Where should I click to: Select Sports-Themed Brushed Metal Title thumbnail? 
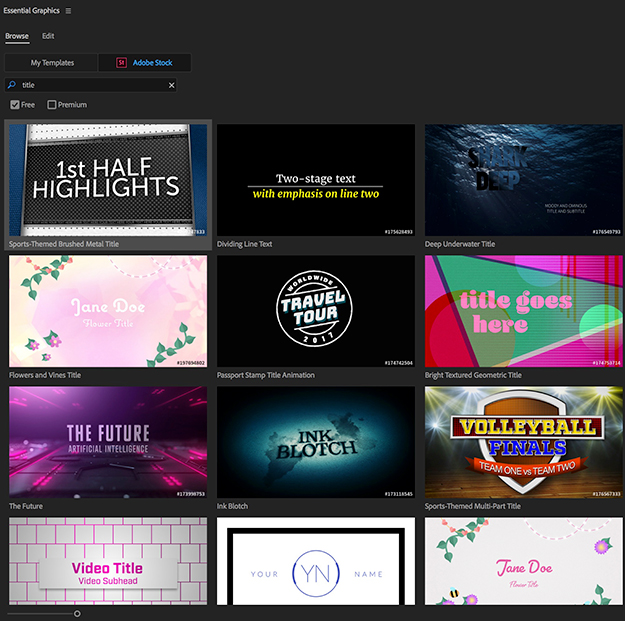pos(108,180)
